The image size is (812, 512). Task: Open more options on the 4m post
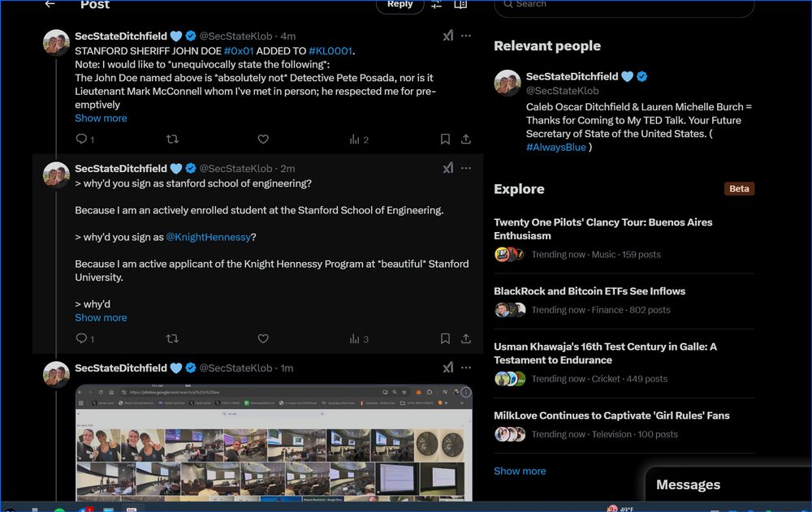point(466,36)
